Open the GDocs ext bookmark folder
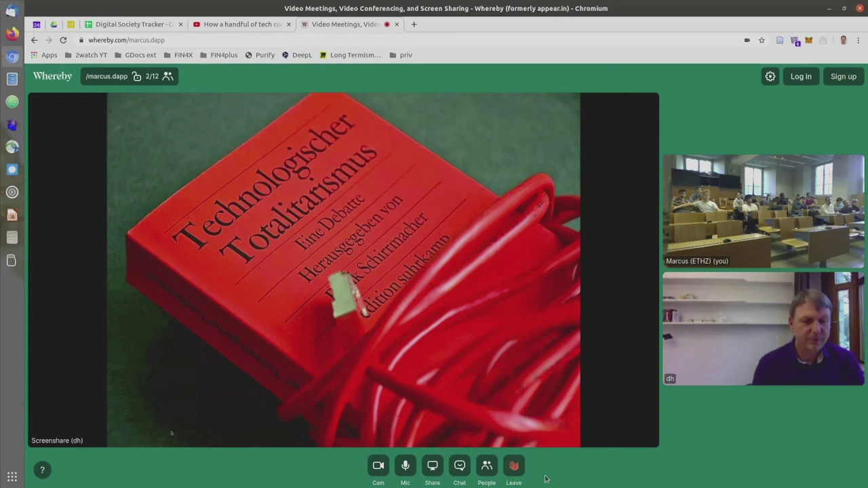The height and width of the screenshot is (488, 868). coord(136,55)
